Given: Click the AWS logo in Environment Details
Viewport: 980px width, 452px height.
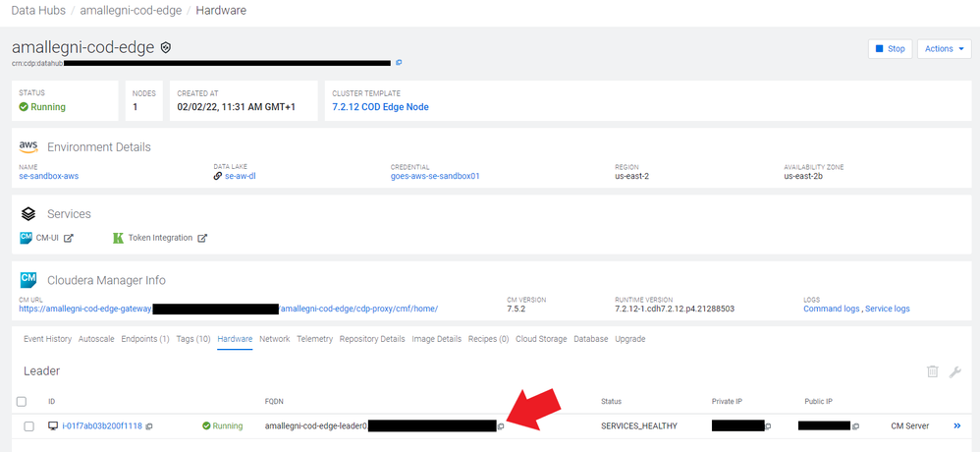Looking at the screenshot, I should (28, 147).
